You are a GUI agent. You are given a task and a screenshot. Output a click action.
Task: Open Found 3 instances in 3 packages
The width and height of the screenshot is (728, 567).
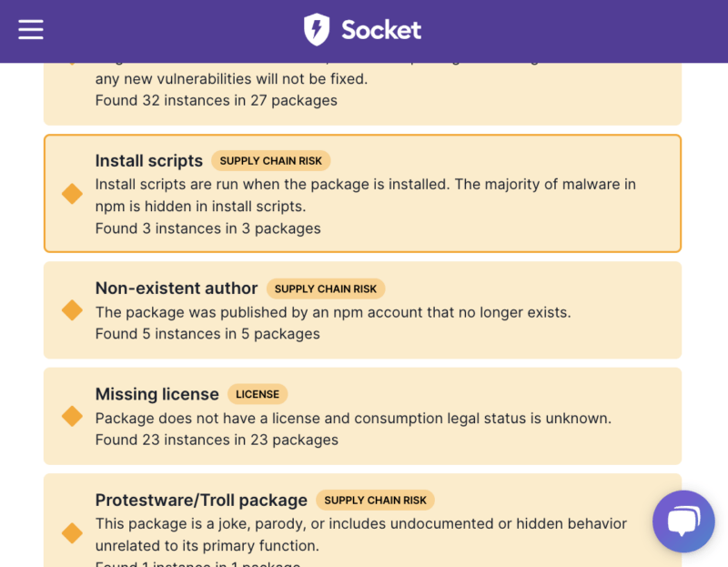[x=207, y=228]
